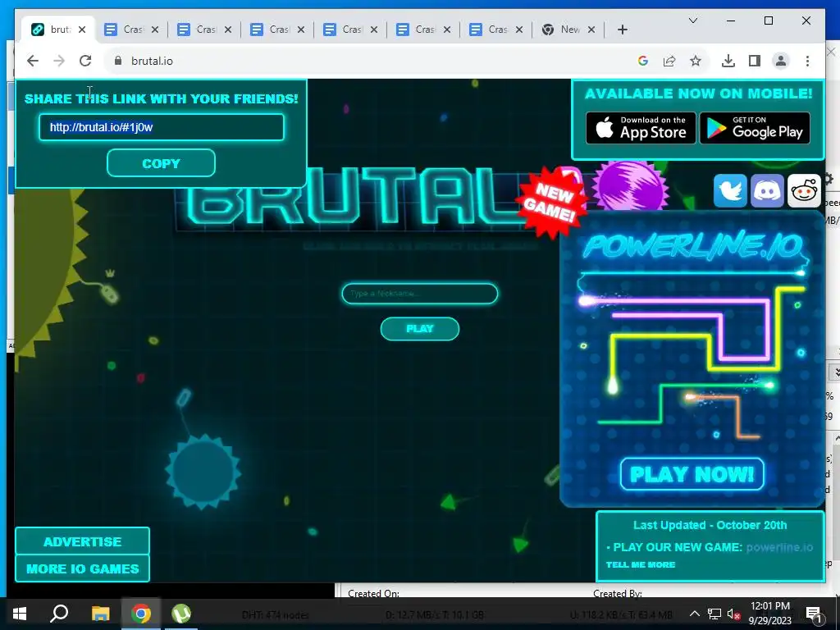Image resolution: width=840 pixels, height=630 pixels.
Task: Click MORE IO GAMES button
Action: (x=83, y=568)
